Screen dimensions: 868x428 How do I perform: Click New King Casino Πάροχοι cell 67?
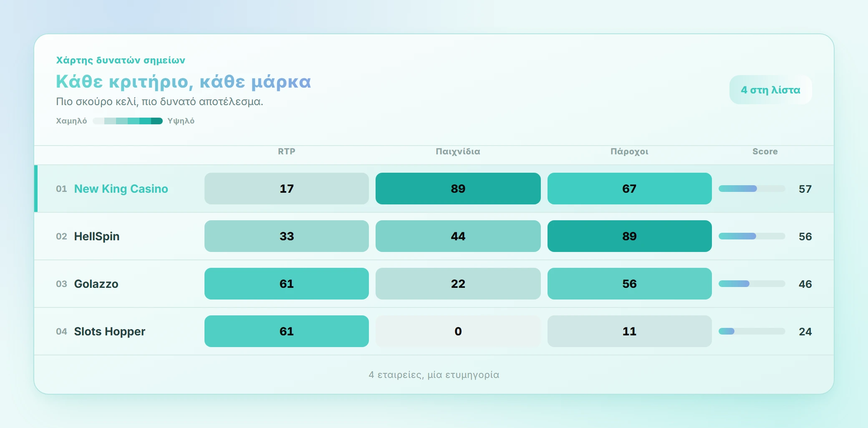tap(630, 189)
